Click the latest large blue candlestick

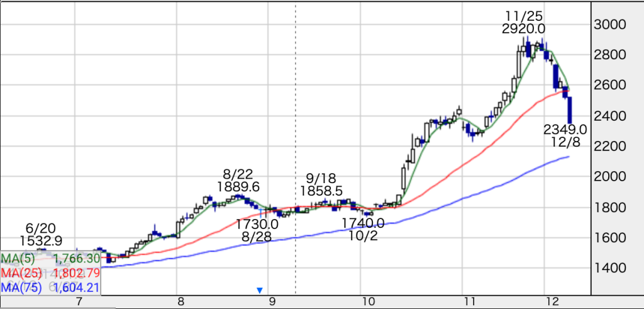point(570,111)
